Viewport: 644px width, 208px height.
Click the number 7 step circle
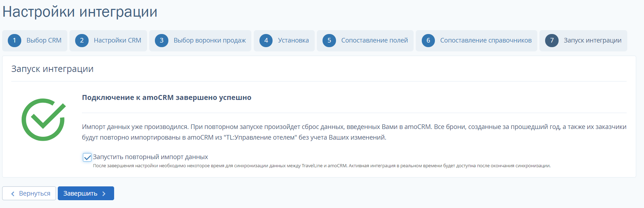552,40
